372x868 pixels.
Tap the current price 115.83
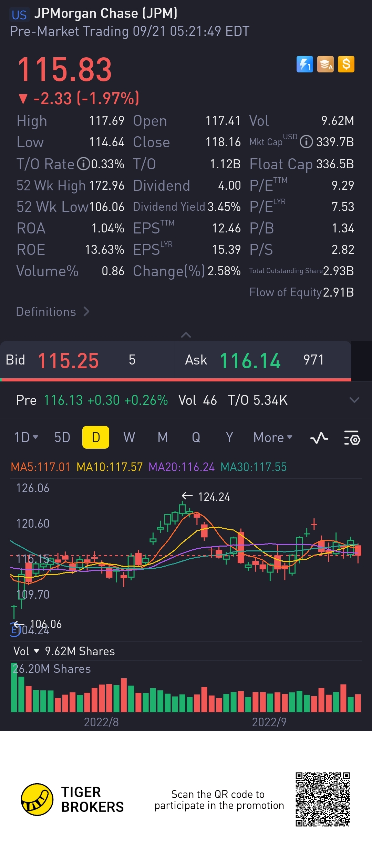(x=64, y=70)
